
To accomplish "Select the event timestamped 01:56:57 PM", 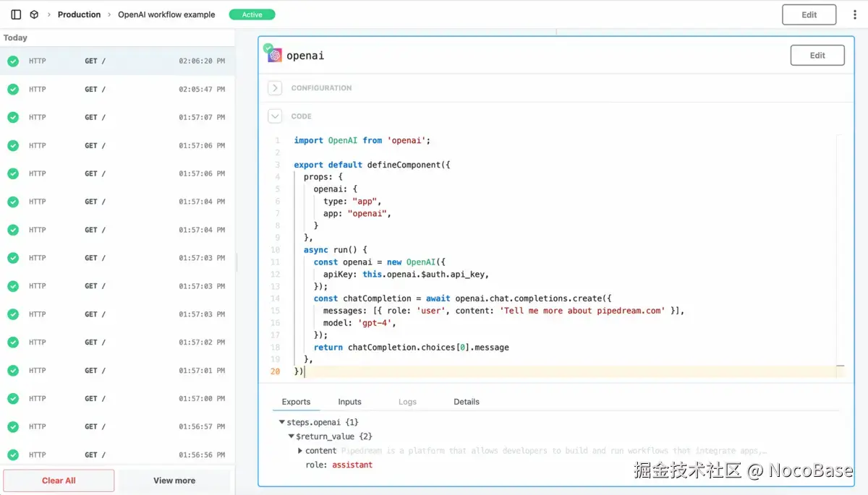I will [117, 427].
